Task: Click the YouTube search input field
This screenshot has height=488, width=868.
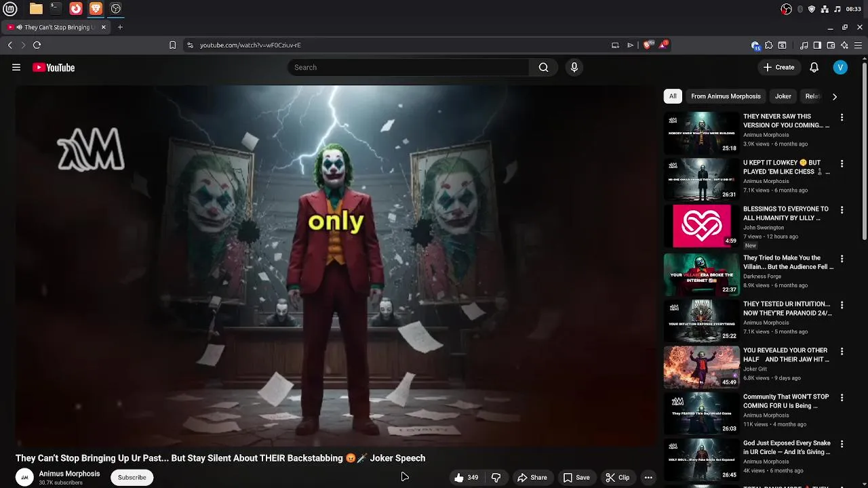Action: (408, 67)
